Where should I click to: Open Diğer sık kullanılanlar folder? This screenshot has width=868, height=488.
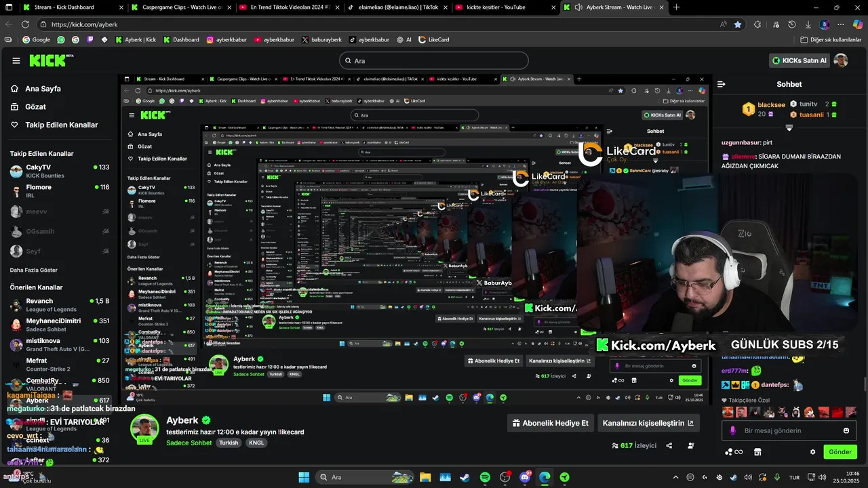831,40
